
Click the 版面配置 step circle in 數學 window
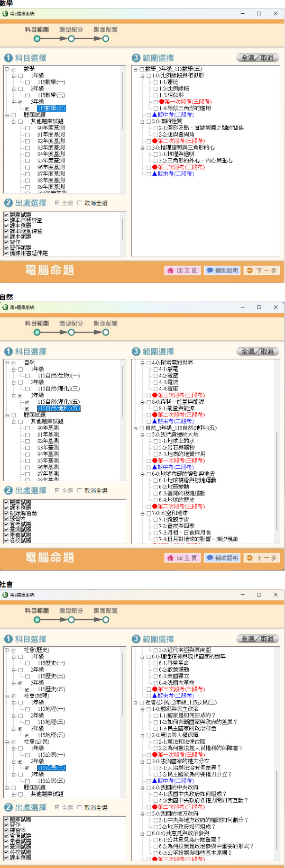[x=106, y=39]
